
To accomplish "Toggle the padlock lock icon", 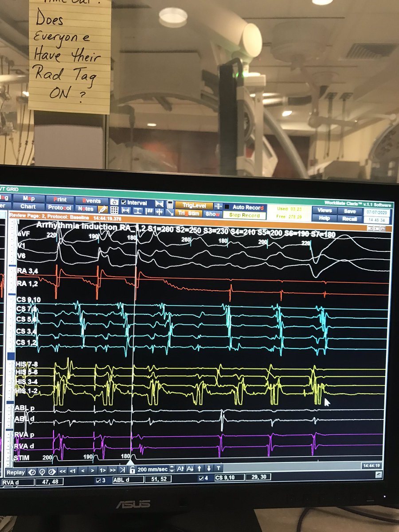I will click(132, 470).
